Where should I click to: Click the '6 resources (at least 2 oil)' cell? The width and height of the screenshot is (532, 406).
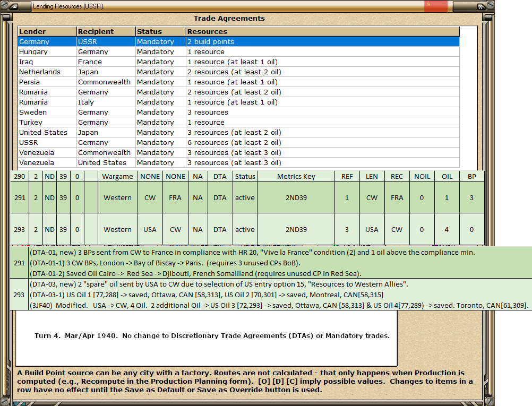tap(323, 142)
